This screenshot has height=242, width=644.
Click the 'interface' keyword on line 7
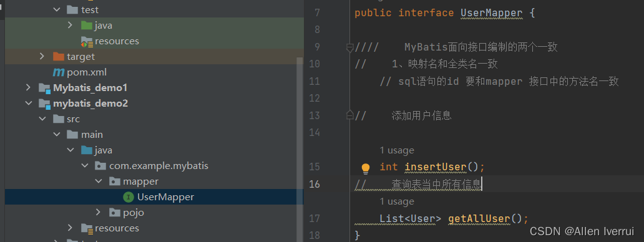click(x=426, y=12)
